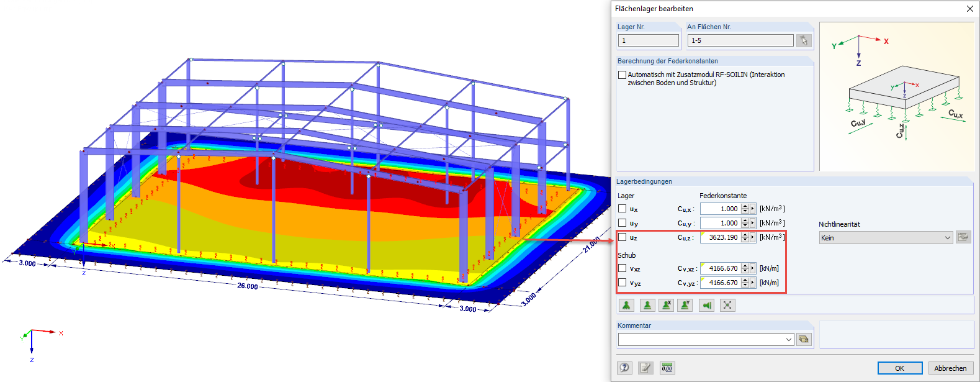This screenshot has height=382, width=980.
Task: Click the pick-surfaces icon beside An Flächen Nr.
Action: pyautogui.click(x=804, y=40)
